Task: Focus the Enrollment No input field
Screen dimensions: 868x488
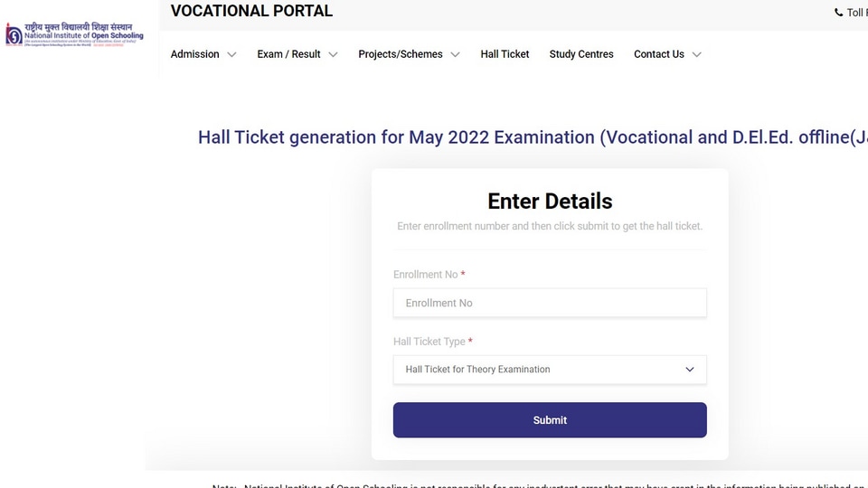Action: pos(550,303)
